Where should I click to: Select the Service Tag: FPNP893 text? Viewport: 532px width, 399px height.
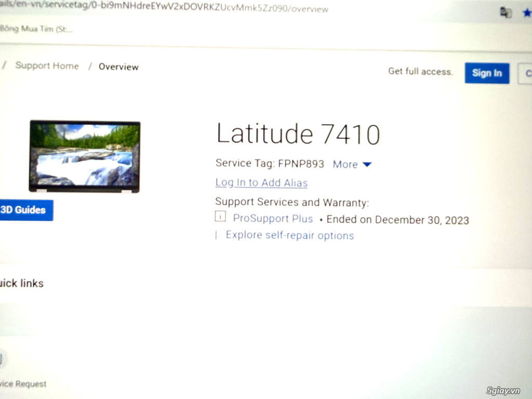(270, 164)
